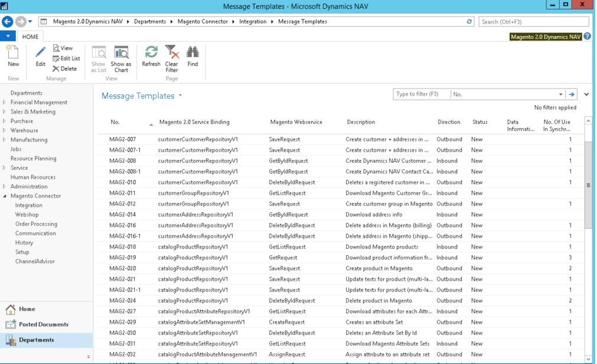Image resolution: width=597 pixels, height=364 pixels.
Task: Click Departments in the address breadcrumb
Action: [x=149, y=22]
